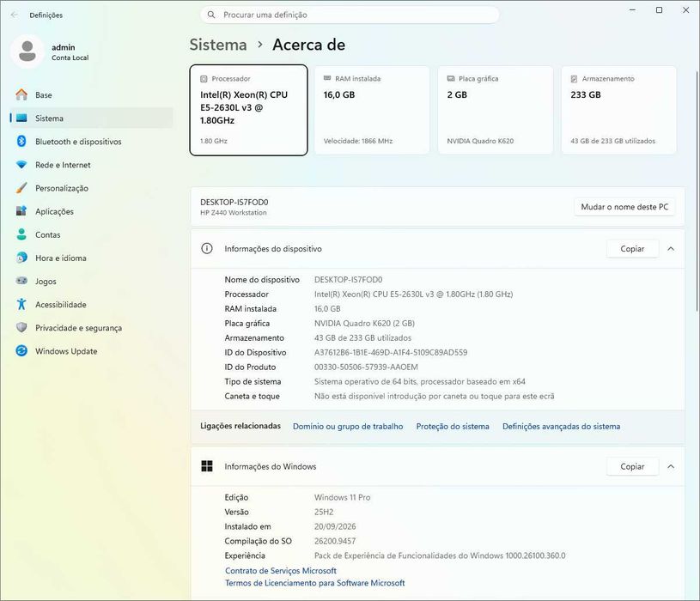
Task: Click Mudar o nome deste PC
Action: (x=624, y=207)
